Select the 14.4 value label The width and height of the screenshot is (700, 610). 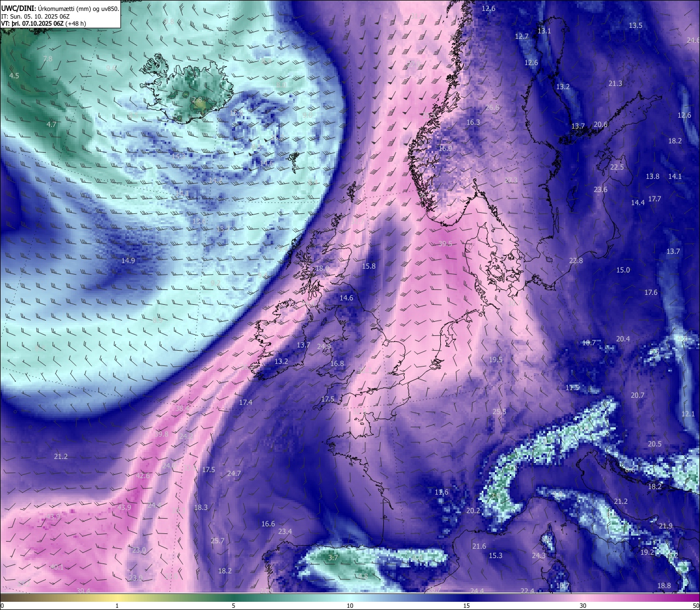click(x=638, y=202)
